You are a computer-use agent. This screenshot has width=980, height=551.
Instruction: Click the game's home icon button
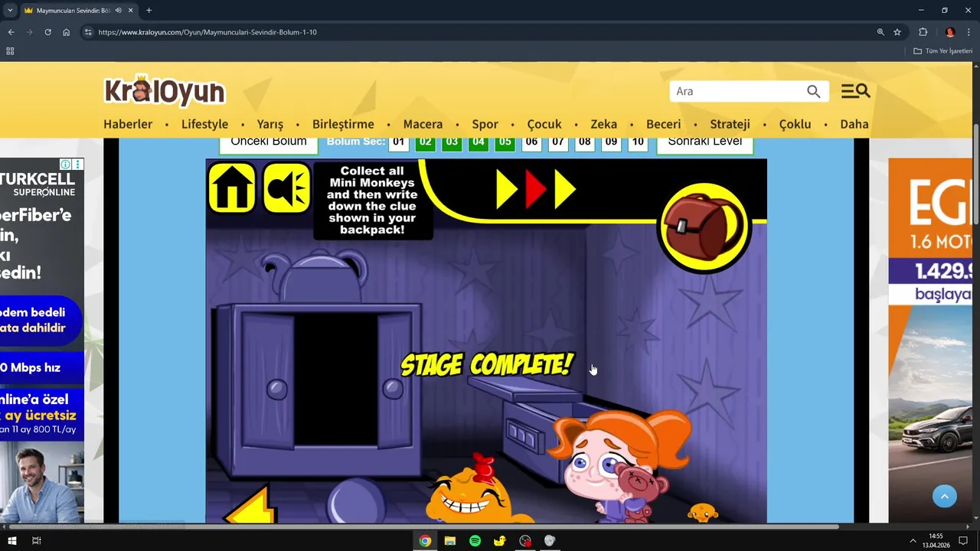point(232,187)
